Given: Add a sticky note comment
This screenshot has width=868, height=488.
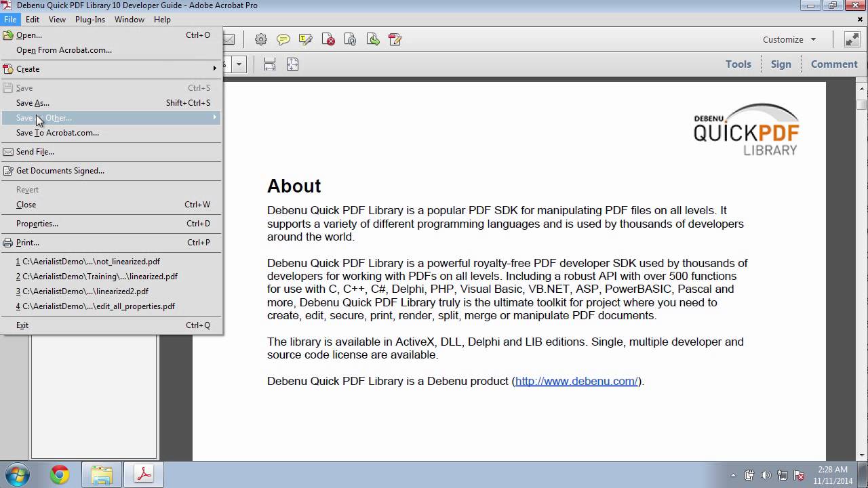Looking at the screenshot, I should 283,39.
